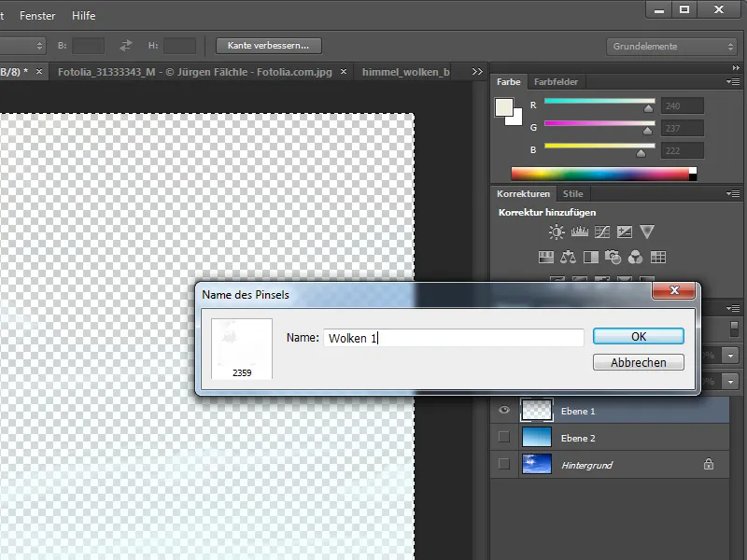Open the Grundelemente workspace dropdown
747x560 pixels.
671,46
